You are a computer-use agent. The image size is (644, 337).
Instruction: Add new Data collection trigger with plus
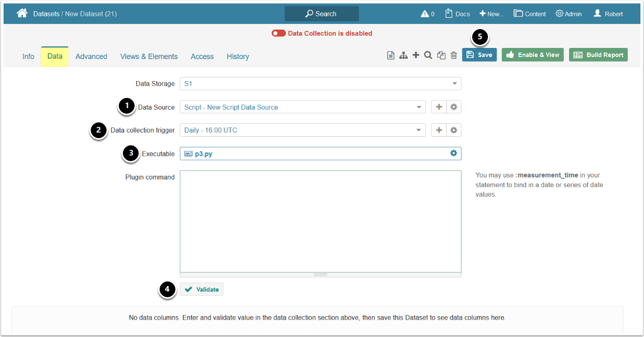(439, 130)
